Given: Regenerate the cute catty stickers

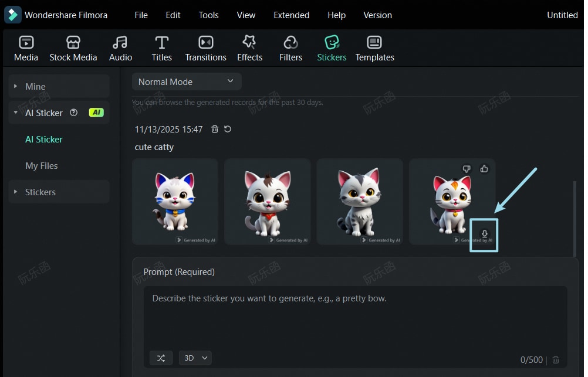Looking at the screenshot, I should (x=228, y=129).
